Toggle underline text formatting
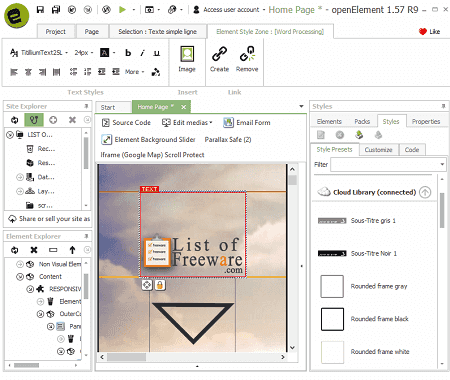 (156, 53)
